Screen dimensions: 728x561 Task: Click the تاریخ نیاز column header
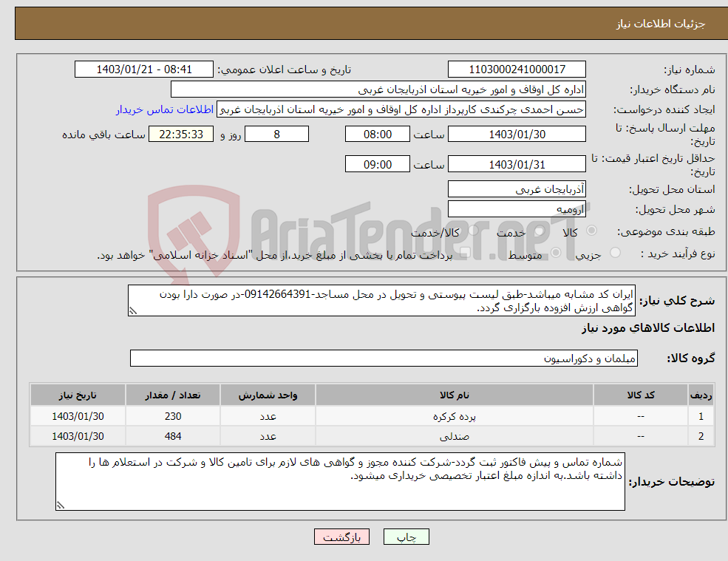[x=78, y=395]
